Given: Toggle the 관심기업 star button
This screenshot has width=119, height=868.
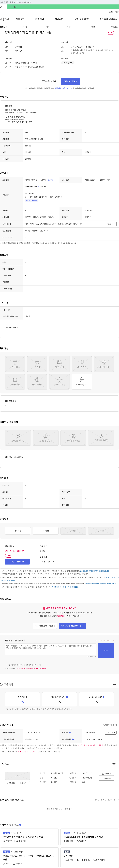Looking at the screenshot, I should point(11,783).
